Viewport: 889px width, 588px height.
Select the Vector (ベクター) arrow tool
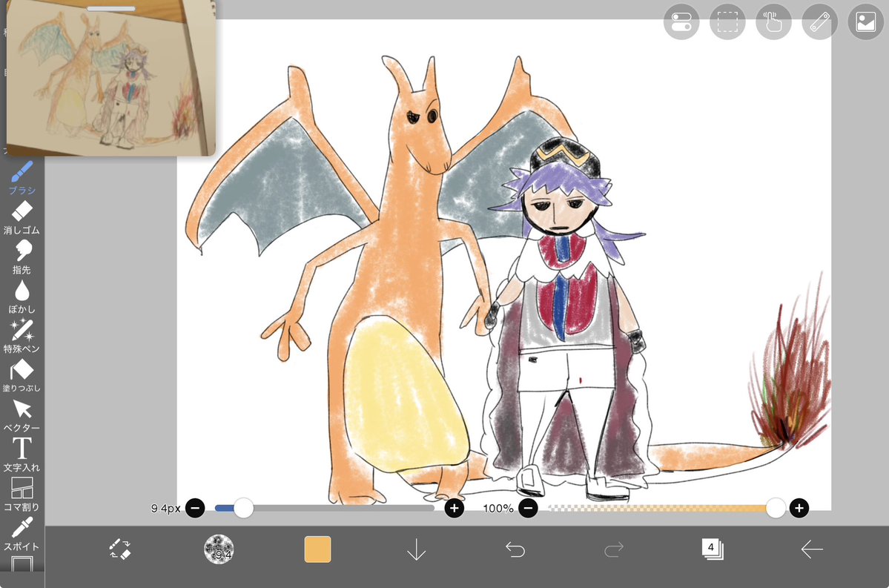22,415
